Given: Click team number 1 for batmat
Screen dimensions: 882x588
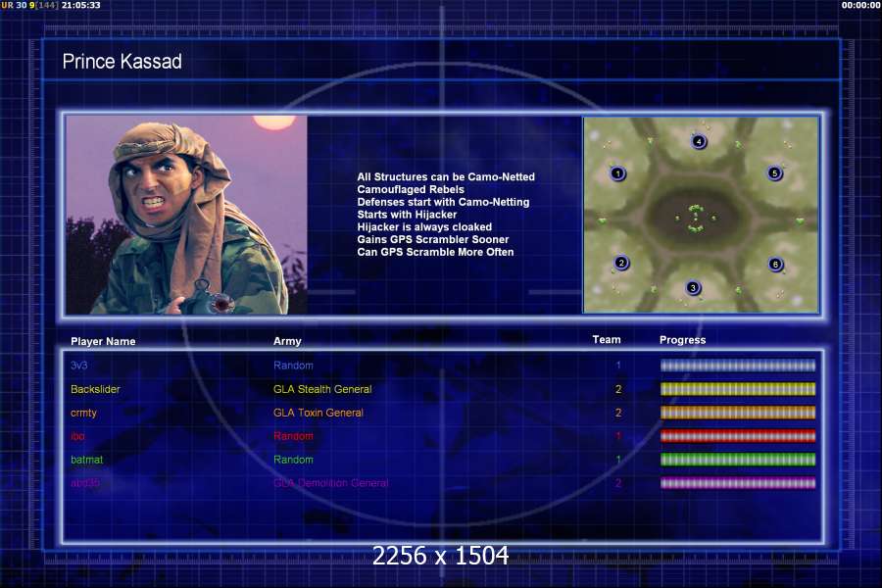Looking at the screenshot, I should pos(618,460).
